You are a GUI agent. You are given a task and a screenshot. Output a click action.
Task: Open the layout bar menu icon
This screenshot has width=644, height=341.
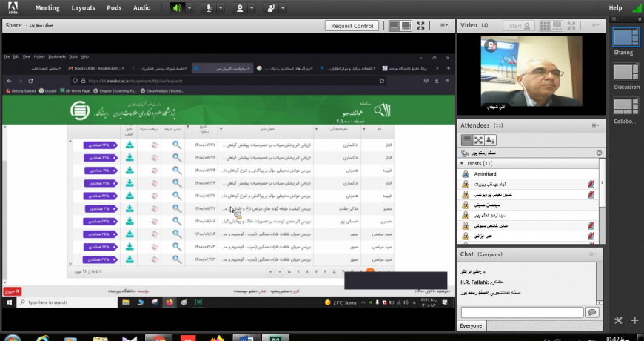[x=615, y=19]
